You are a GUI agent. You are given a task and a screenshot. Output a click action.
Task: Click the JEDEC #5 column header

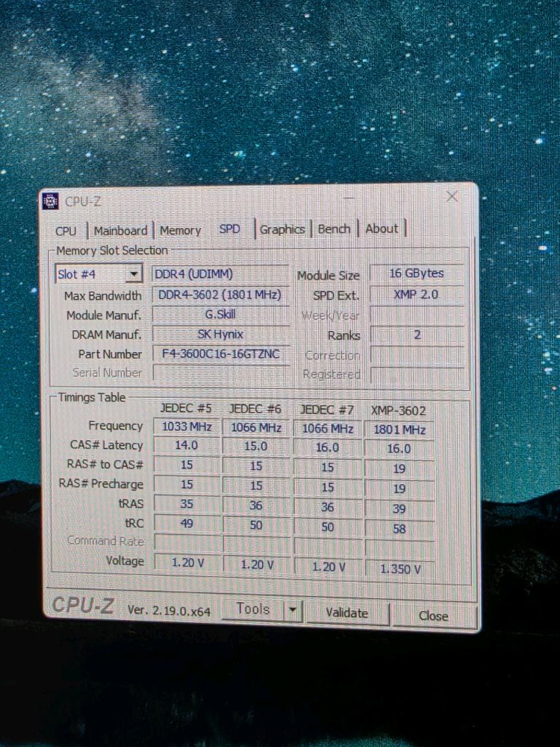(x=186, y=409)
